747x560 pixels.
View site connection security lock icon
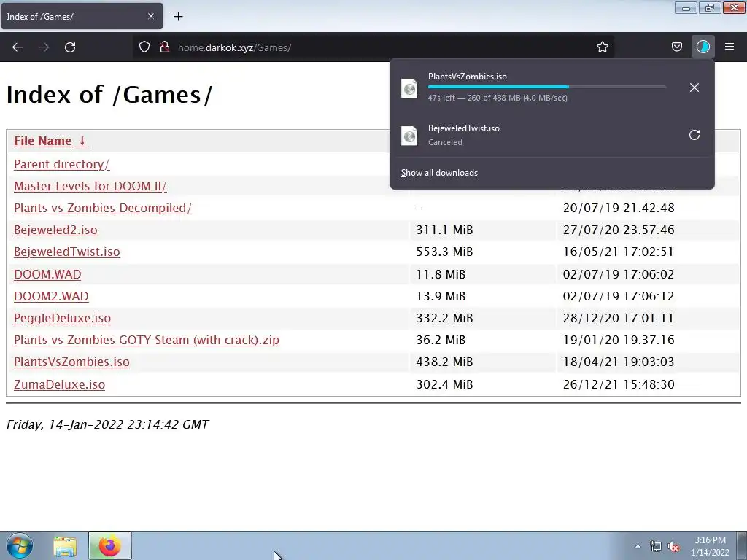165,47
